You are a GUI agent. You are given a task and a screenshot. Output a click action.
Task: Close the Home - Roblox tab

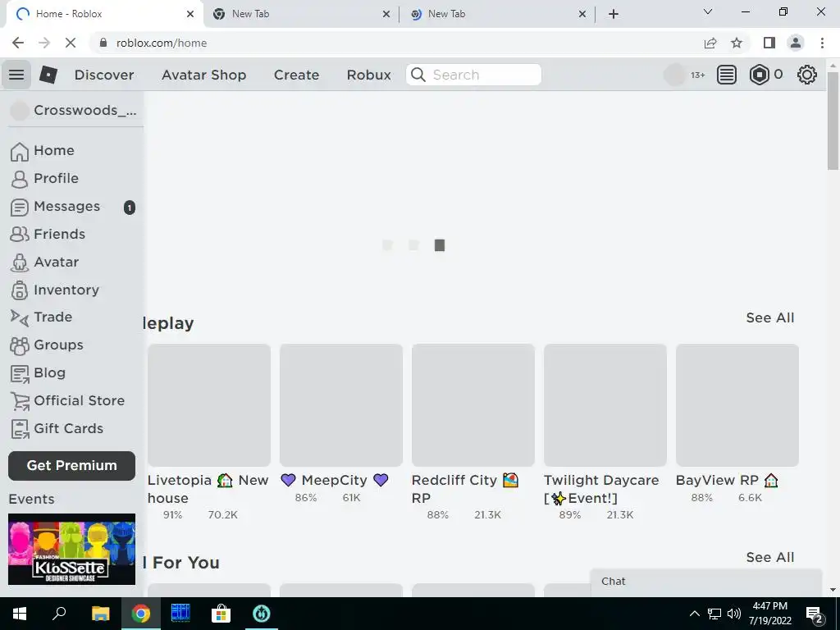(190, 14)
